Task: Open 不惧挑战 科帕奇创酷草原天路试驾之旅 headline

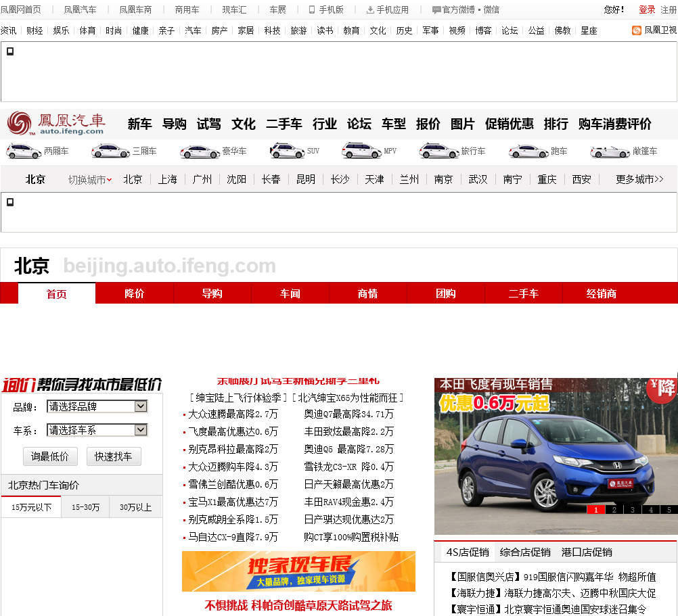Action: pyautogui.click(x=298, y=606)
